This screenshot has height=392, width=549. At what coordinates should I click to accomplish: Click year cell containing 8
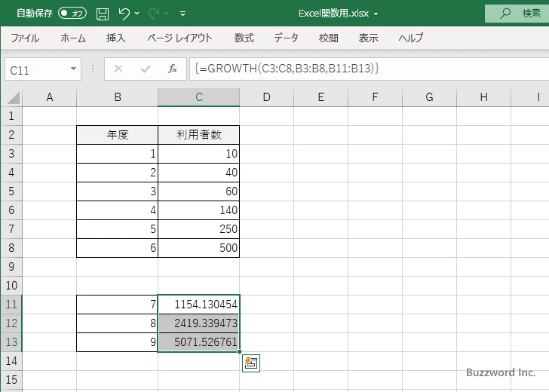(x=118, y=323)
